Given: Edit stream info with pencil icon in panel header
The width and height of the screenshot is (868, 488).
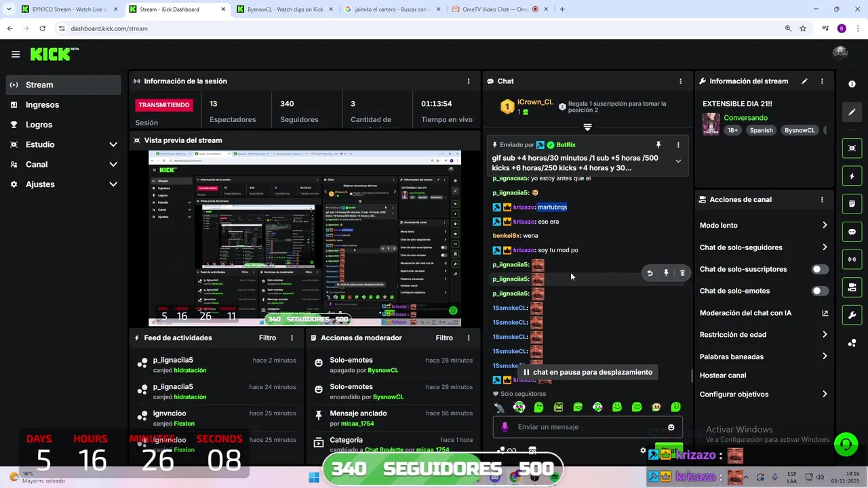Looking at the screenshot, I should point(804,81).
